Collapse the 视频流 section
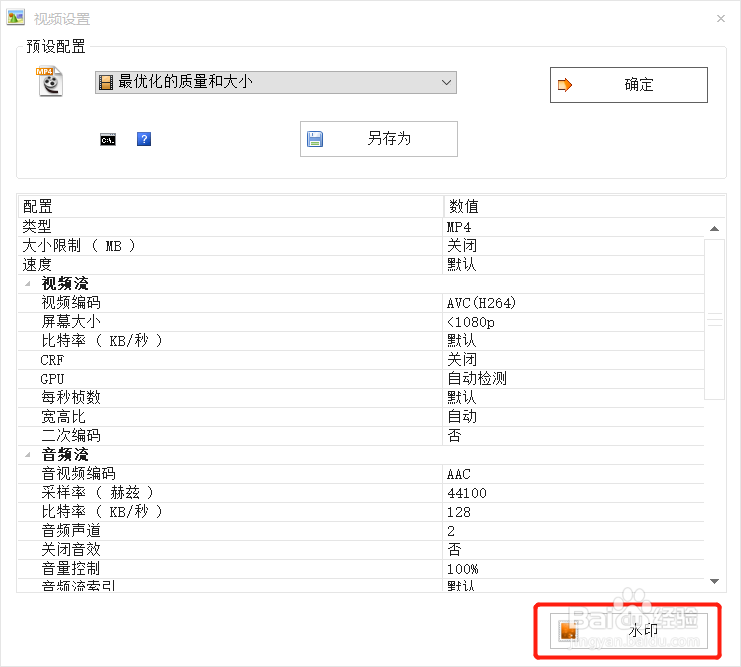This screenshot has height=667, width=741. pyautogui.click(x=27, y=284)
